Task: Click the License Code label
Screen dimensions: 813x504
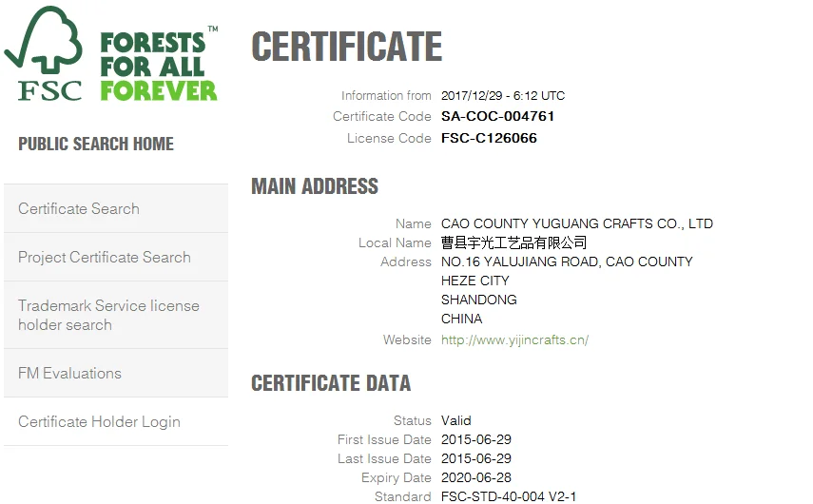Action: click(390, 139)
